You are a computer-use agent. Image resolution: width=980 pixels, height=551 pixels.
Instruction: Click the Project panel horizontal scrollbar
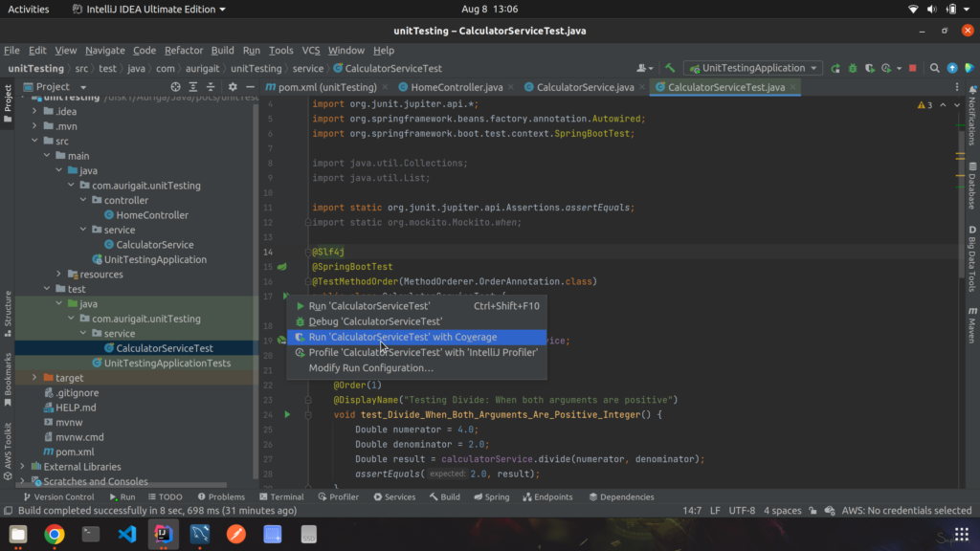[x=122, y=485]
